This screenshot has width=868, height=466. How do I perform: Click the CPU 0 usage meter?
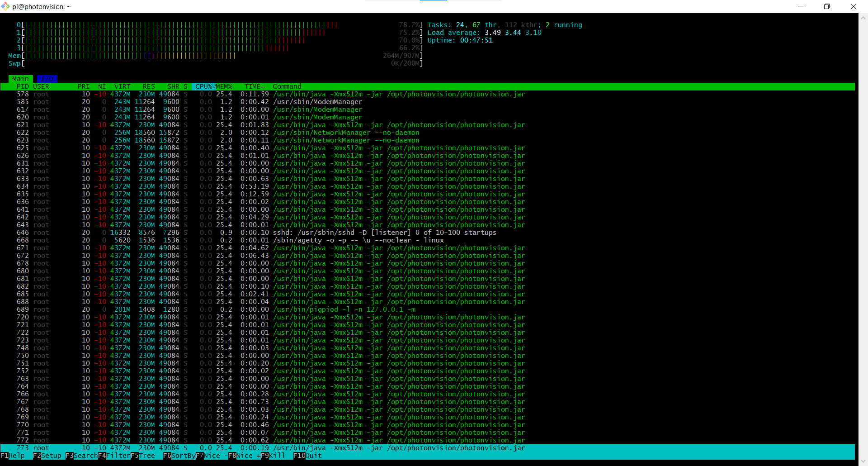pyautogui.click(x=220, y=25)
